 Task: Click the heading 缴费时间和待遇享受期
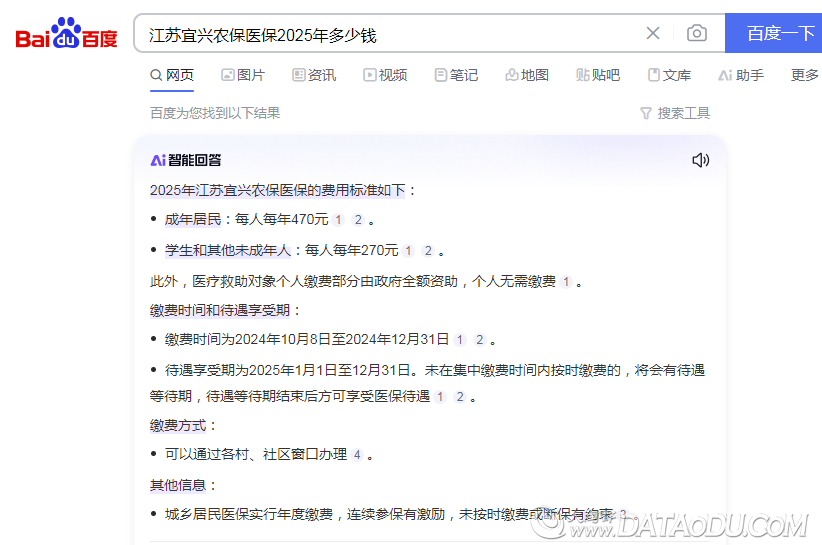click(220, 310)
